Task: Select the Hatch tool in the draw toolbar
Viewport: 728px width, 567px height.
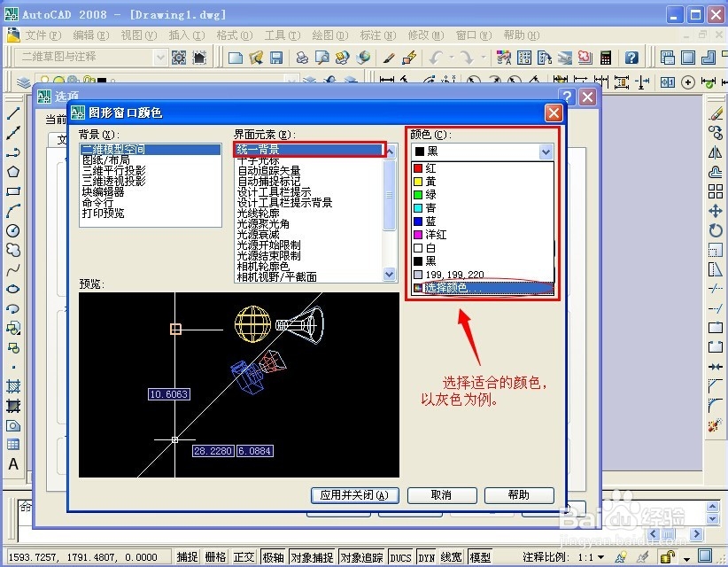Action: [13, 386]
